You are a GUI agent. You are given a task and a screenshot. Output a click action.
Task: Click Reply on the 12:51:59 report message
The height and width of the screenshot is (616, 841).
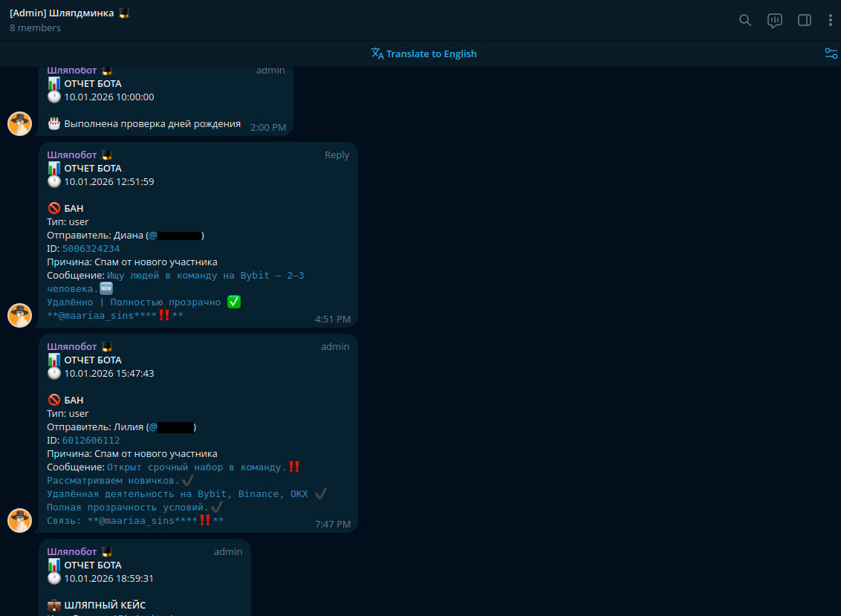click(337, 155)
